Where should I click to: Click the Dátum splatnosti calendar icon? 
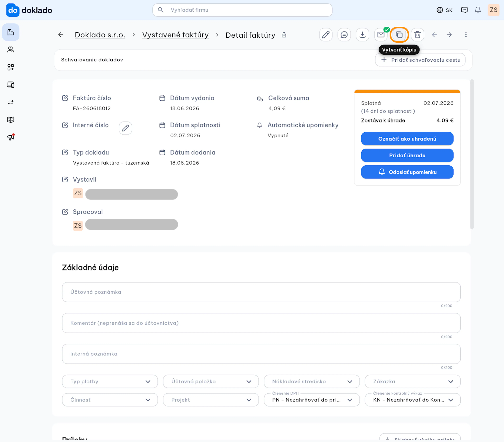(x=162, y=125)
